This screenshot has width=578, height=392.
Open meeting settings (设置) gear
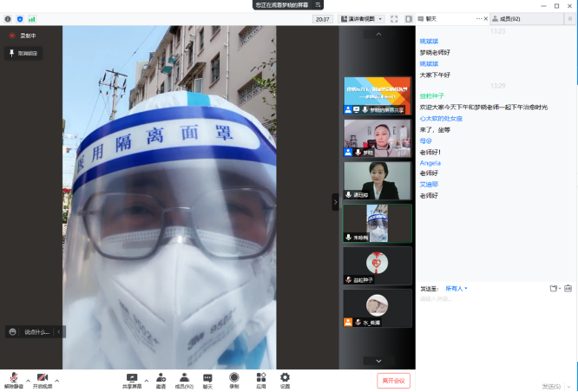(x=285, y=378)
